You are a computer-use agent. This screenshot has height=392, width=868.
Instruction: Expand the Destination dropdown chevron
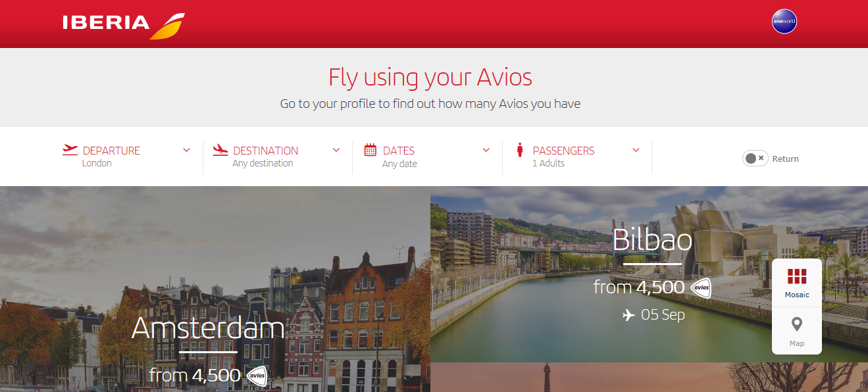(x=336, y=150)
